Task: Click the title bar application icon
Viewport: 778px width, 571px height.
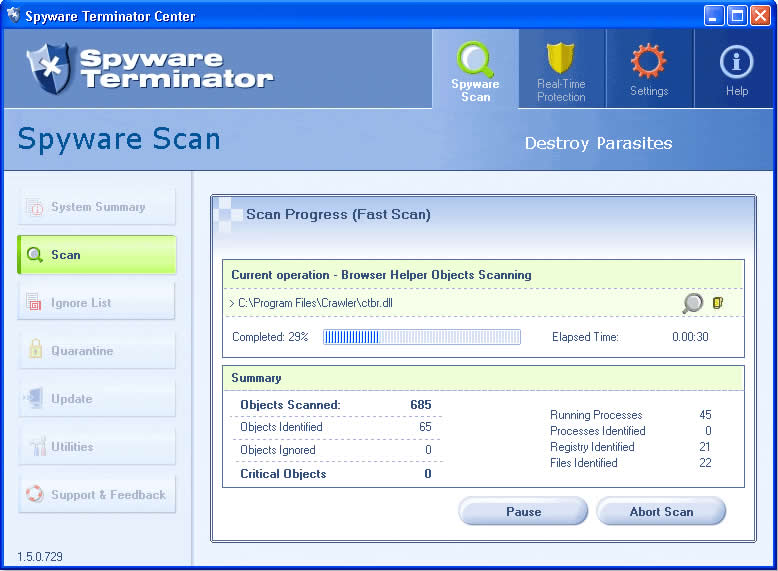Action: (x=13, y=15)
